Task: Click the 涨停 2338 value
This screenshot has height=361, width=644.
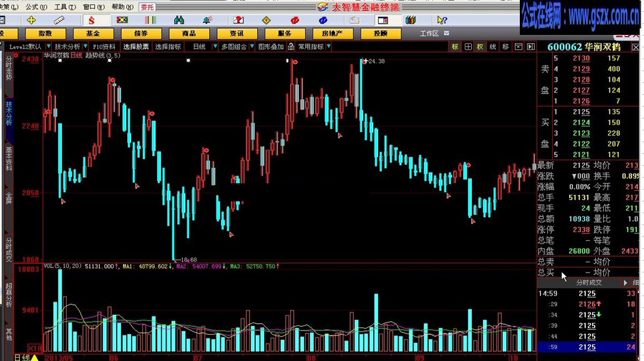Action: pyautogui.click(x=581, y=229)
